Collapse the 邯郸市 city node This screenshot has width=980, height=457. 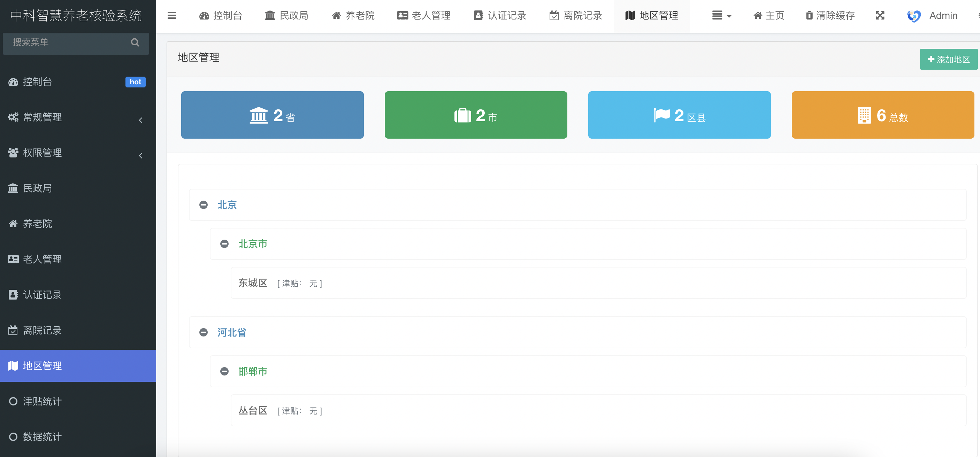(224, 371)
